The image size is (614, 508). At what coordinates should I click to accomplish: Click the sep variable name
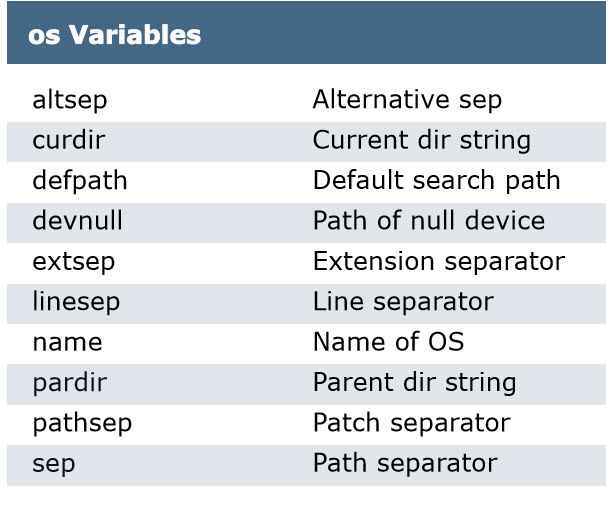53,464
